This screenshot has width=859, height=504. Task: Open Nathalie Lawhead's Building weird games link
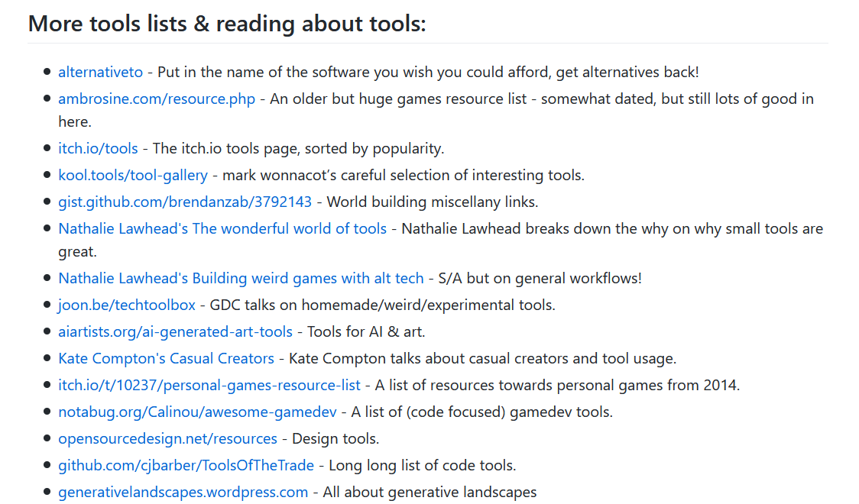[241, 279]
